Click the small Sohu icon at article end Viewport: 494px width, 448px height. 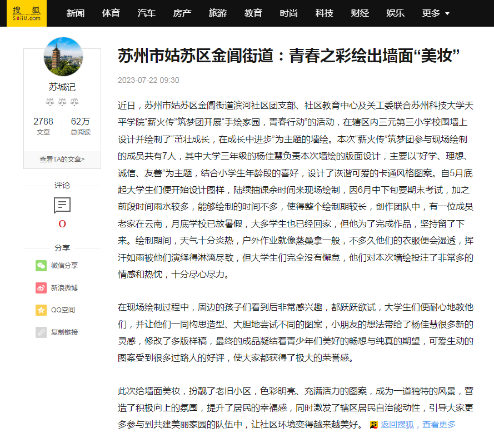374,425
